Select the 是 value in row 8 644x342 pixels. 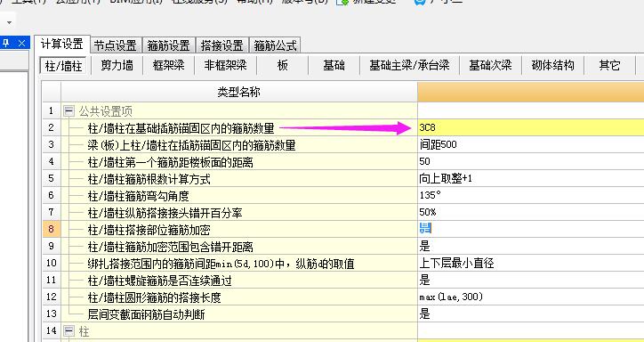pyautogui.click(x=531, y=229)
